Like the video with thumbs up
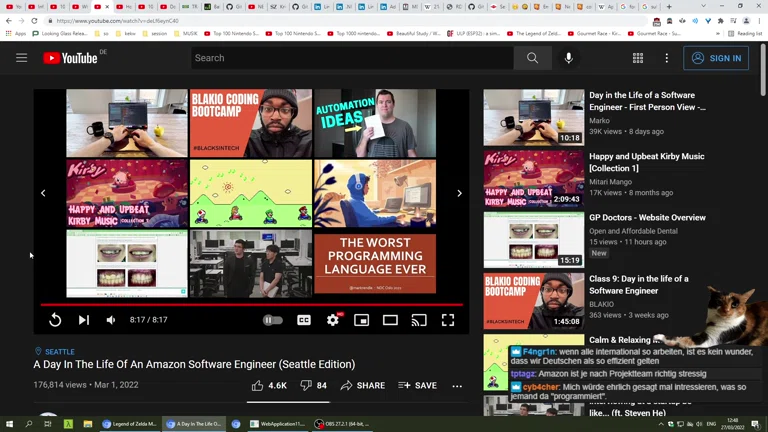The image size is (768, 432). (269, 386)
